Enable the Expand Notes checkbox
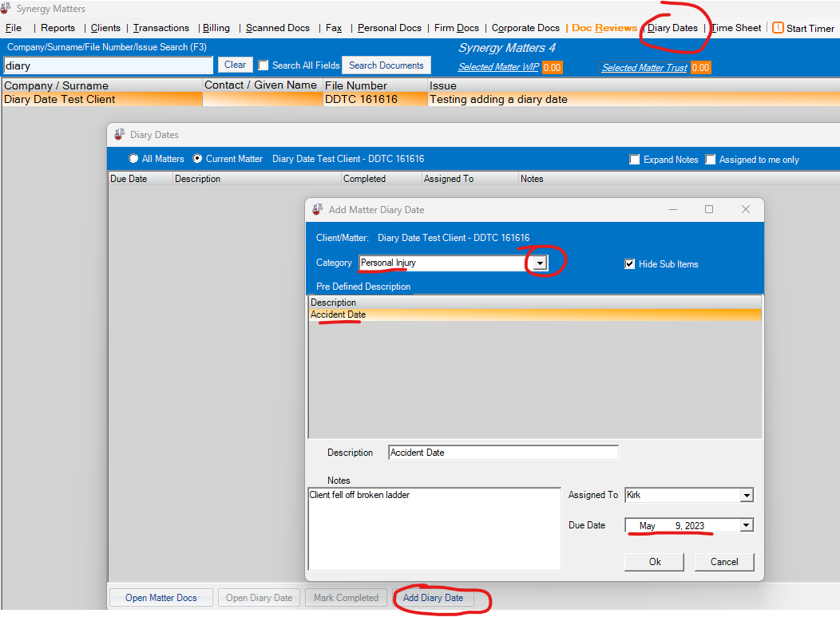840x617 pixels. [634, 160]
